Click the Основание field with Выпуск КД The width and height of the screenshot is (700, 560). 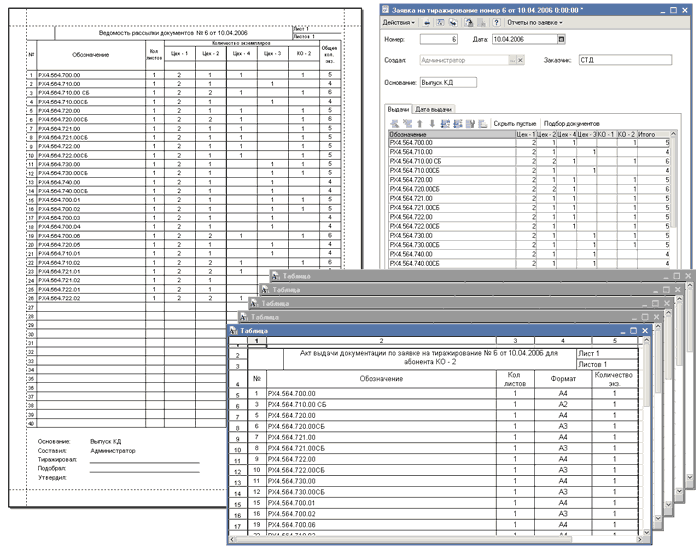(448, 83)
